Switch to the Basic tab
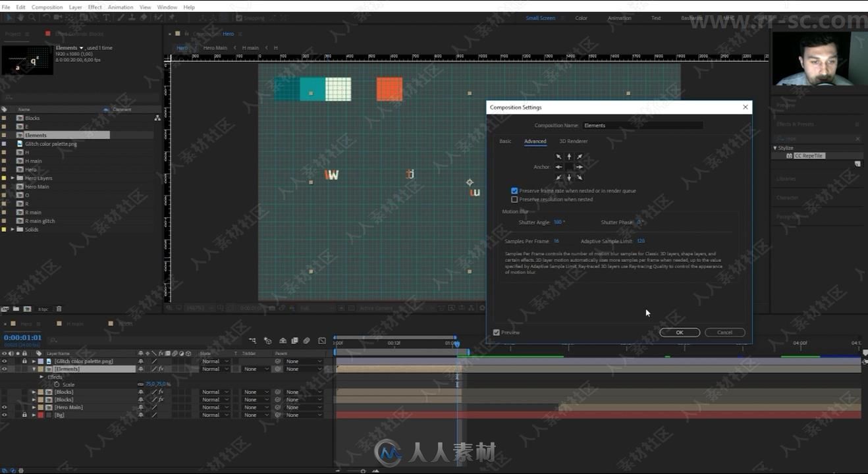Viewport: 868px width, 474px height. coord(505,142)
